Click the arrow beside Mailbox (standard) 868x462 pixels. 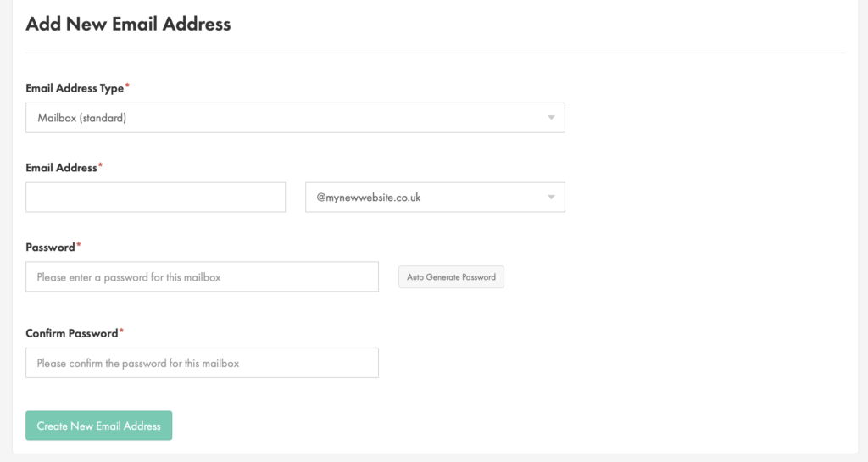pyautogui.click(x=551, y=118)
